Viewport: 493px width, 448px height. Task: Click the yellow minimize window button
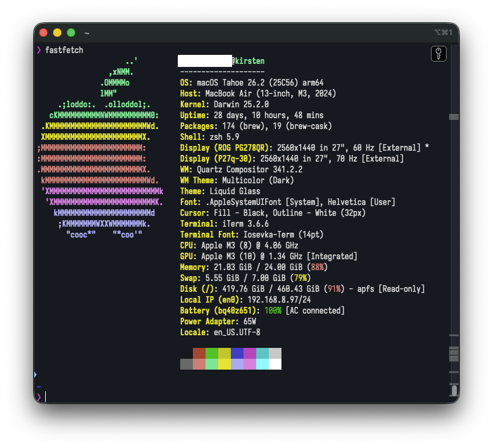pyautogui.click(x=57, y=33)
